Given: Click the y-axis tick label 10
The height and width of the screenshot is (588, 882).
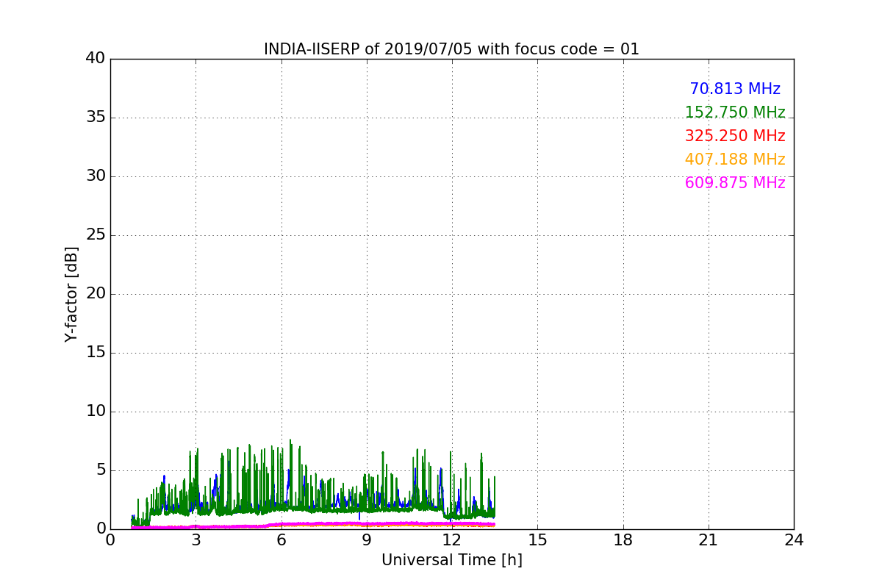Looking at the screenshot, I should [96, 412].
